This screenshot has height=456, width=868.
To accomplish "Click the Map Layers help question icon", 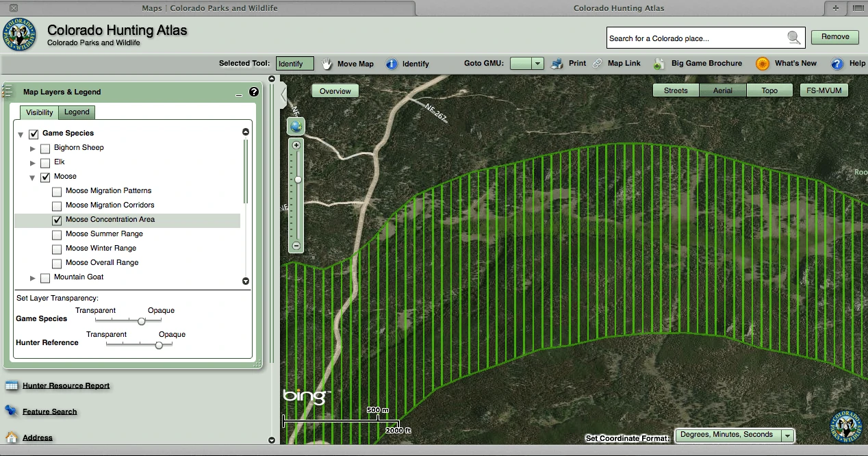I will (x=254, y=92).
